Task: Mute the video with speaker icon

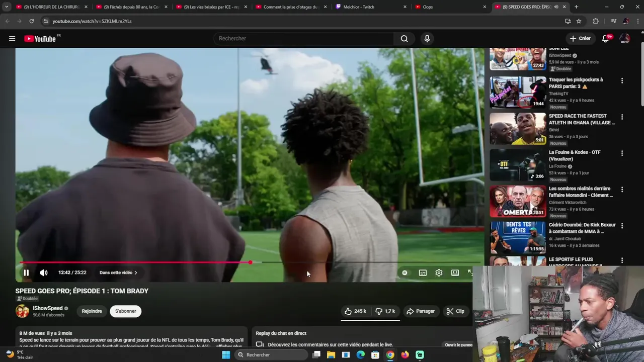Action: click(44, 273)
